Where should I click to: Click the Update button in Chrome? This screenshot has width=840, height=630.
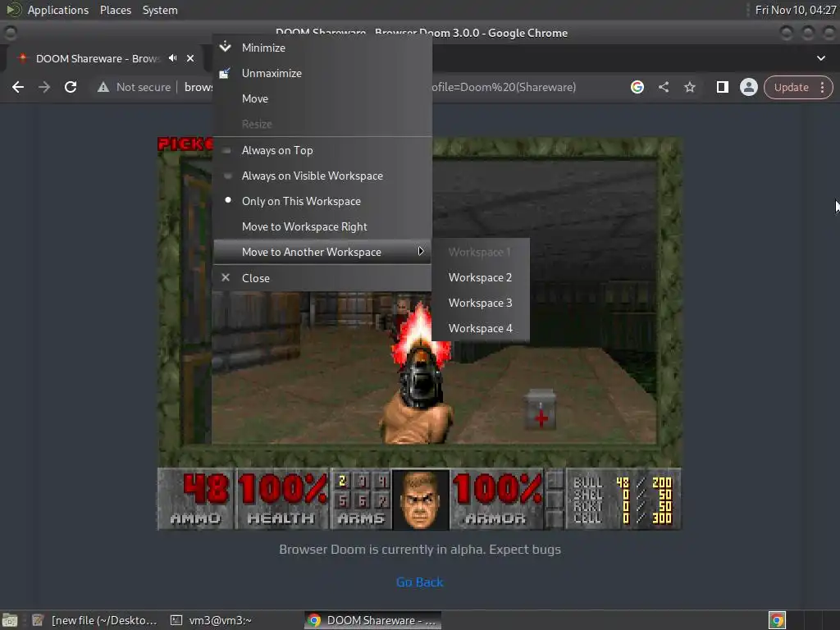pos(791,87)
